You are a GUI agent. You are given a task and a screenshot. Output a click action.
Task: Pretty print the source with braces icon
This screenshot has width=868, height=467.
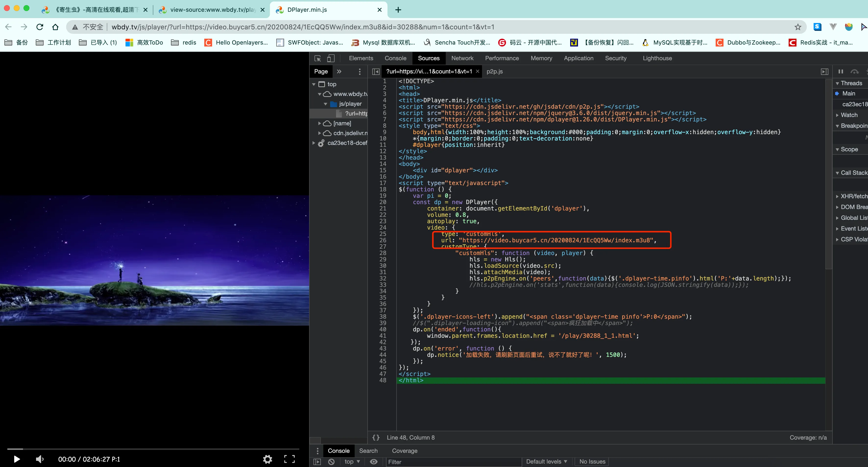(376, 437)
